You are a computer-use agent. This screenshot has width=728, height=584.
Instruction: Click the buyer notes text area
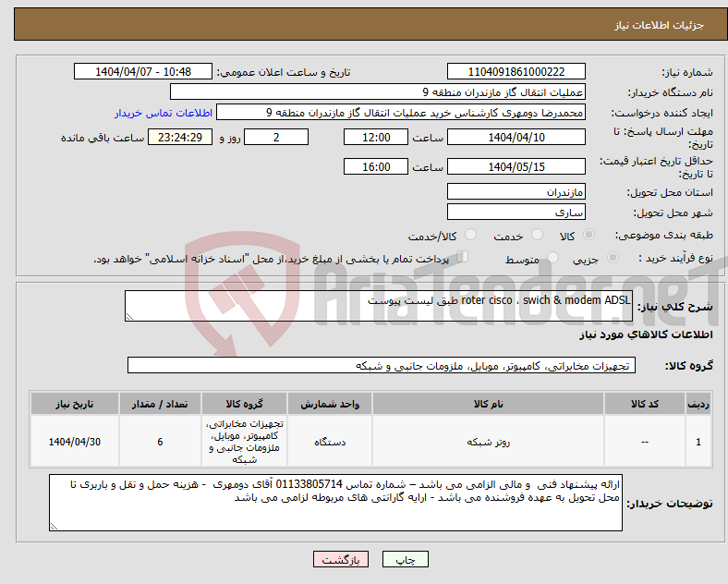click(x=335, y=503)
